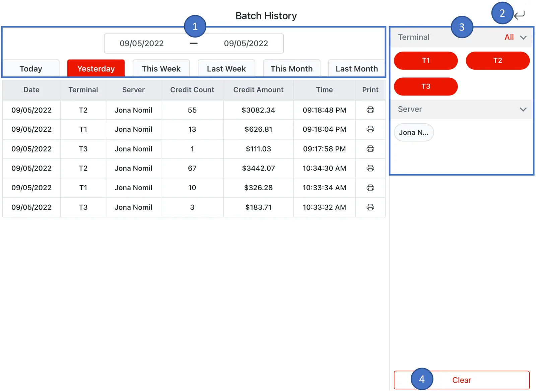Switch to Last Month range
The width and height of the screenshot is (536, 392).
point(357,68)
